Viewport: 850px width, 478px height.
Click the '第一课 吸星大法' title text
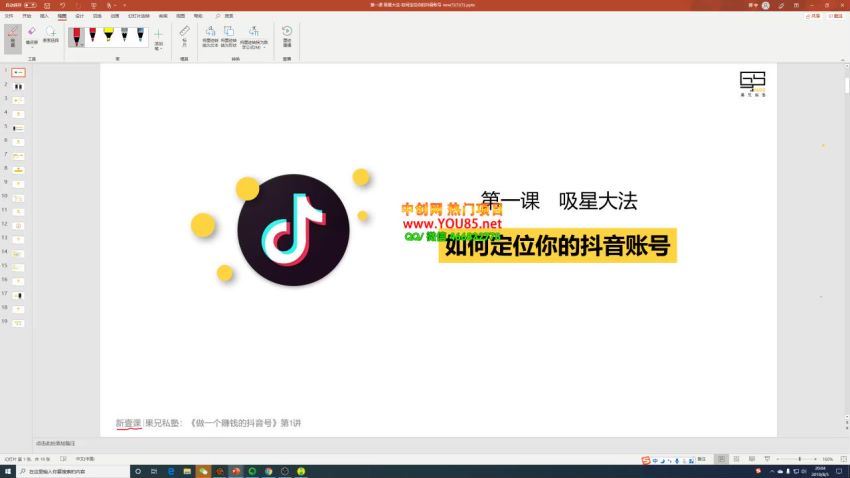tap(559, 201)
